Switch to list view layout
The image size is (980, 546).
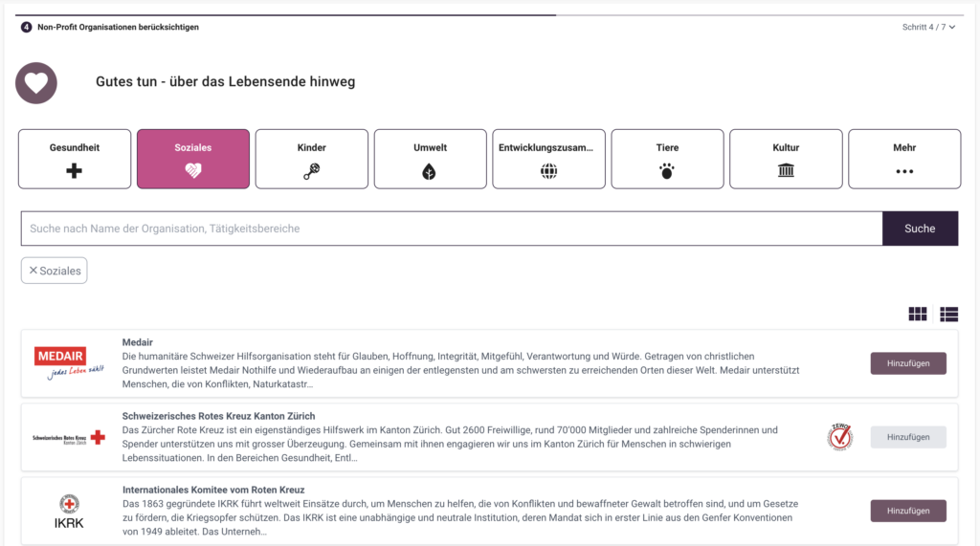pyautogui.click(x=948, y=315)
